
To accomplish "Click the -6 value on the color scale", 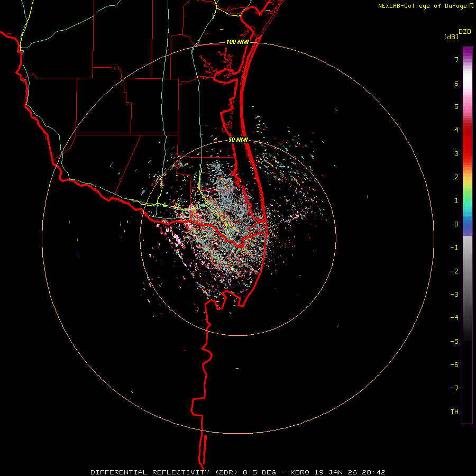I will pos(454,365).
